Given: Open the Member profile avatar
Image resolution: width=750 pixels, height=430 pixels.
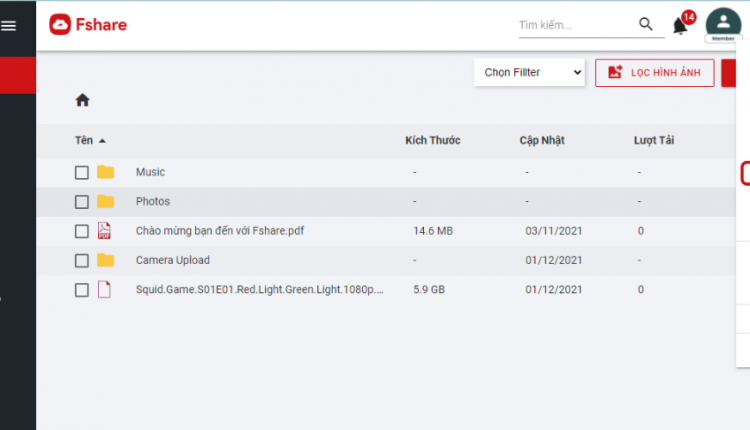Looking at the screenshot, I should point(723,25).
